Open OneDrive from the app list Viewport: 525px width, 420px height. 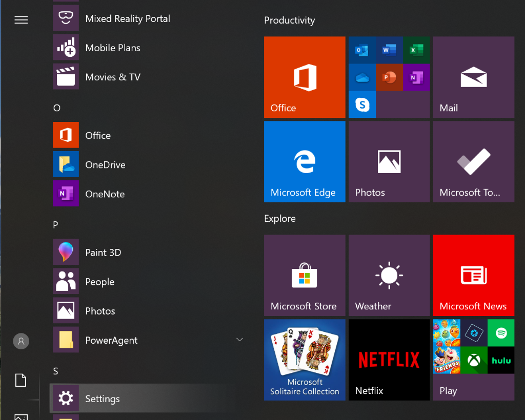click(147, 164)
